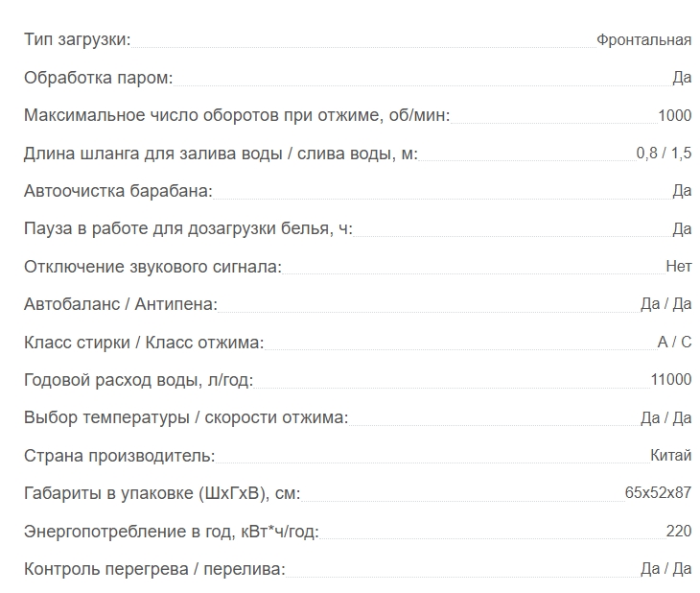Click the 'Тип загрузки' label
700x593 pixels.
(x=77, y=39)
